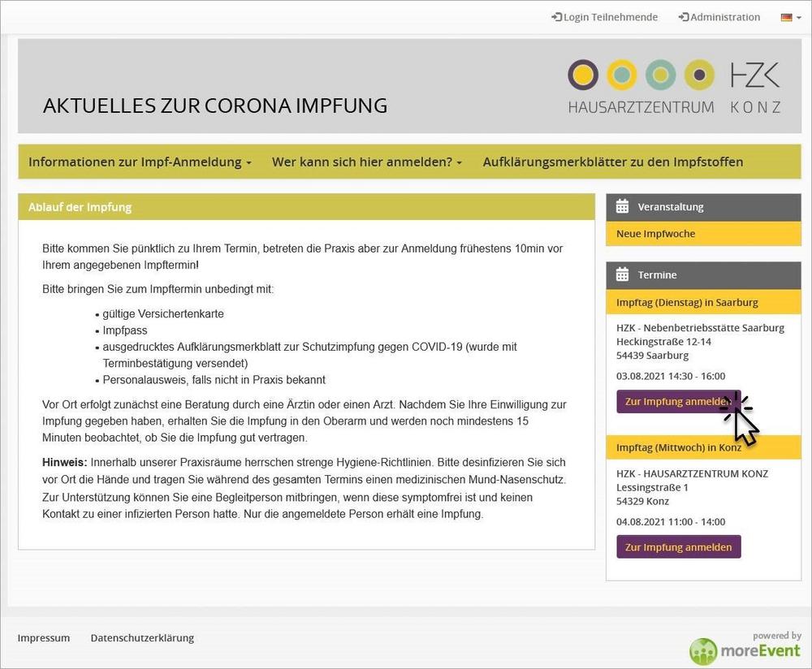Click HZK - Nebenbetriebsstätte Saarburg text

[x=700, y=327]
